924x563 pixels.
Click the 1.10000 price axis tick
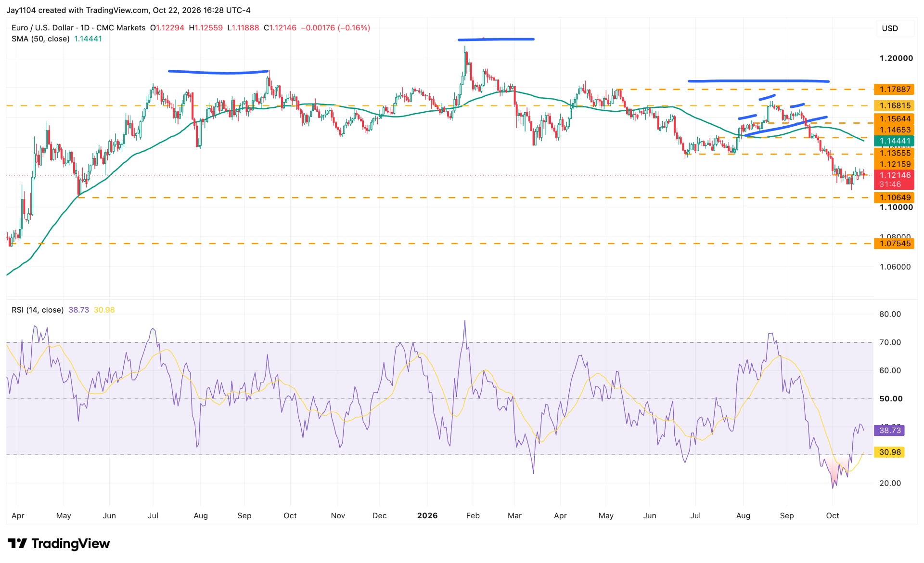[x=896, y=208]
